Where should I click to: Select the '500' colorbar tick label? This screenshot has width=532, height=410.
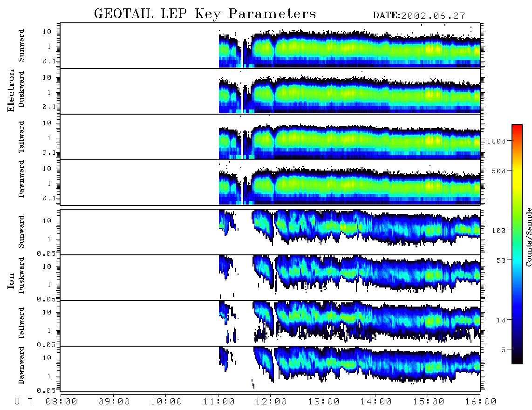(x=499, y=171)
